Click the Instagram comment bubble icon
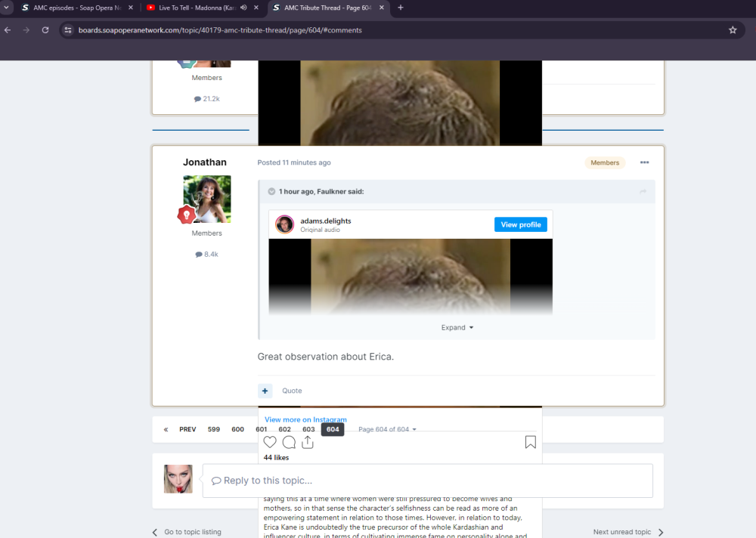 (x=289, y=443)
